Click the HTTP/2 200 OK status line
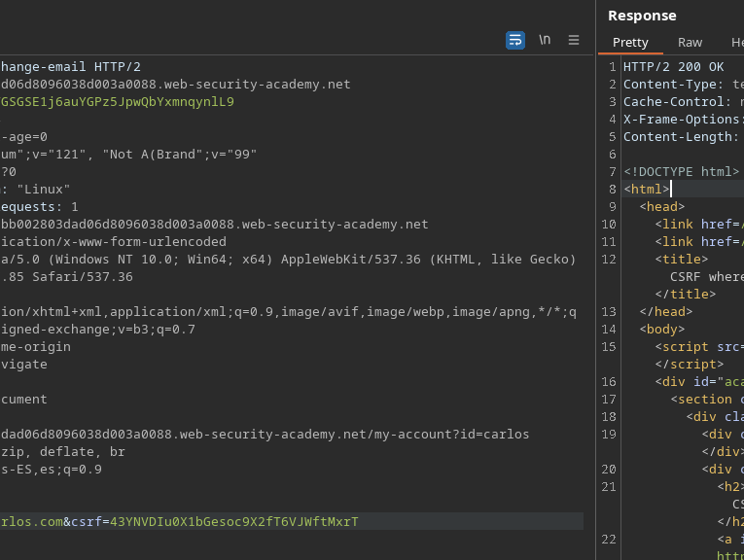 (673, 67)
